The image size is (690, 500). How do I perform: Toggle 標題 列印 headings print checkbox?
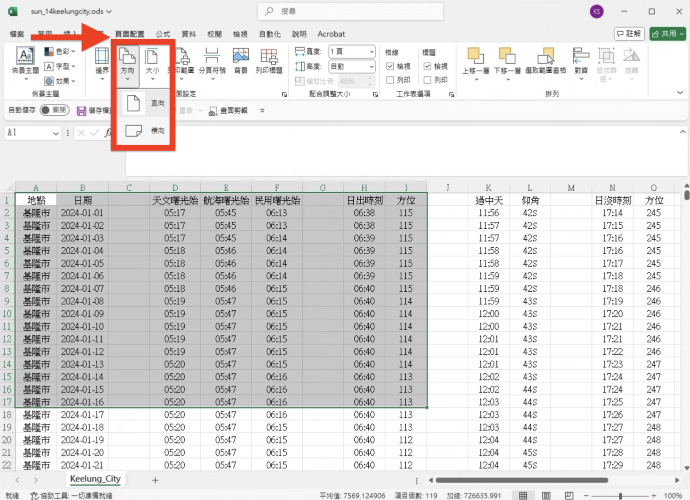[427, 80]
